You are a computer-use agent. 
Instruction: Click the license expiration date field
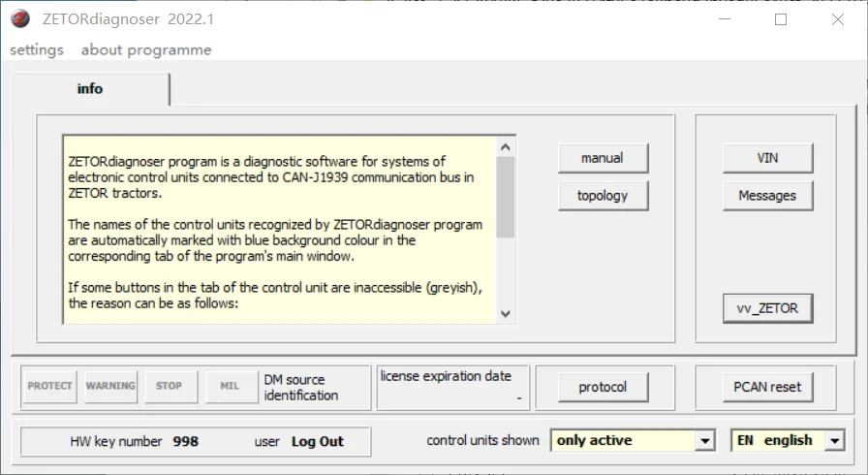coord(452,388)
